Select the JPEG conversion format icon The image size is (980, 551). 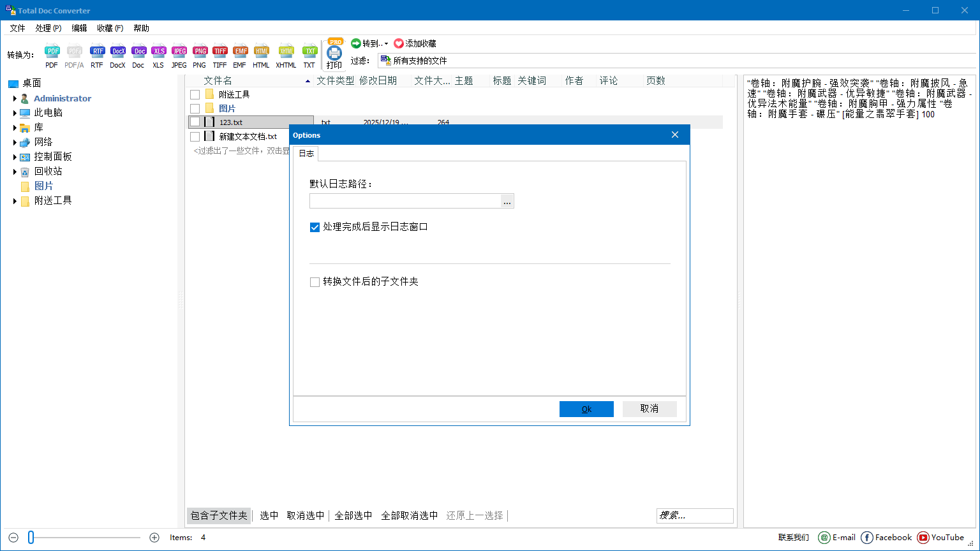[179, 55]
